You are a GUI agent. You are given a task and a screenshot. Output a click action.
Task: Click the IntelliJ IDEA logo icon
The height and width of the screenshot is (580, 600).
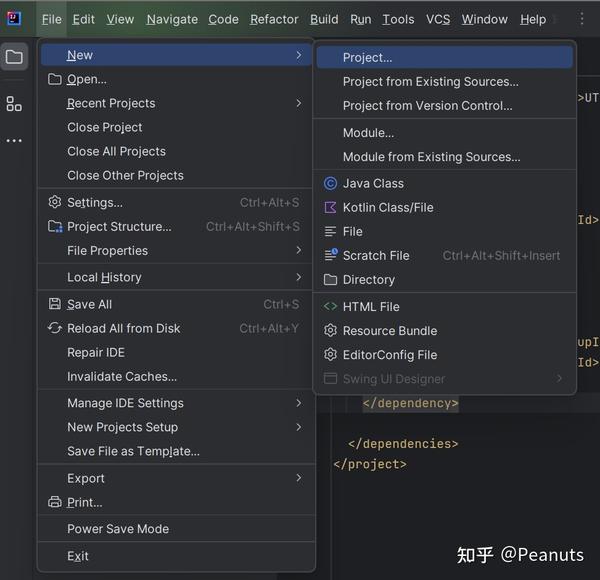coord(14,19)
